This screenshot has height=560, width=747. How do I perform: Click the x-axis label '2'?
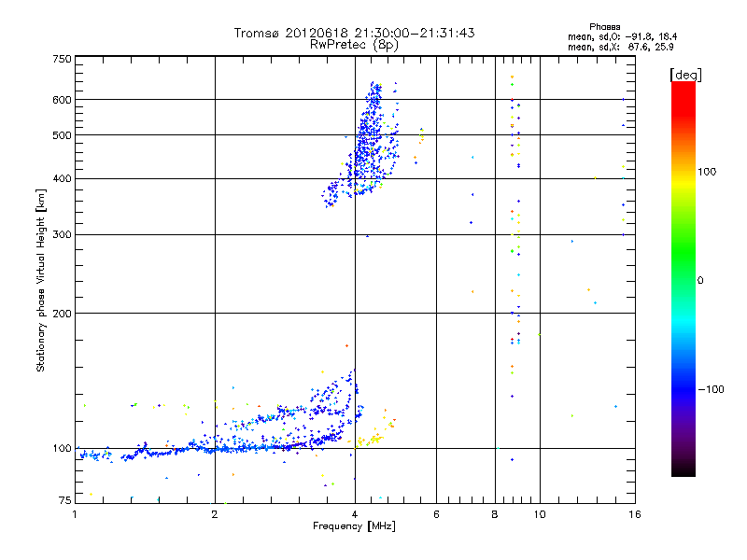215,514
